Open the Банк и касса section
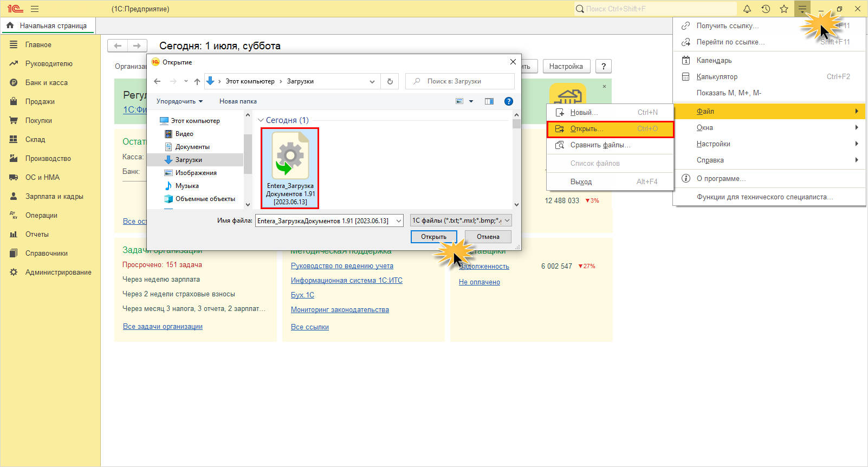Image resolution: width=868 pixels, height=467 pixels. point(47,82)
